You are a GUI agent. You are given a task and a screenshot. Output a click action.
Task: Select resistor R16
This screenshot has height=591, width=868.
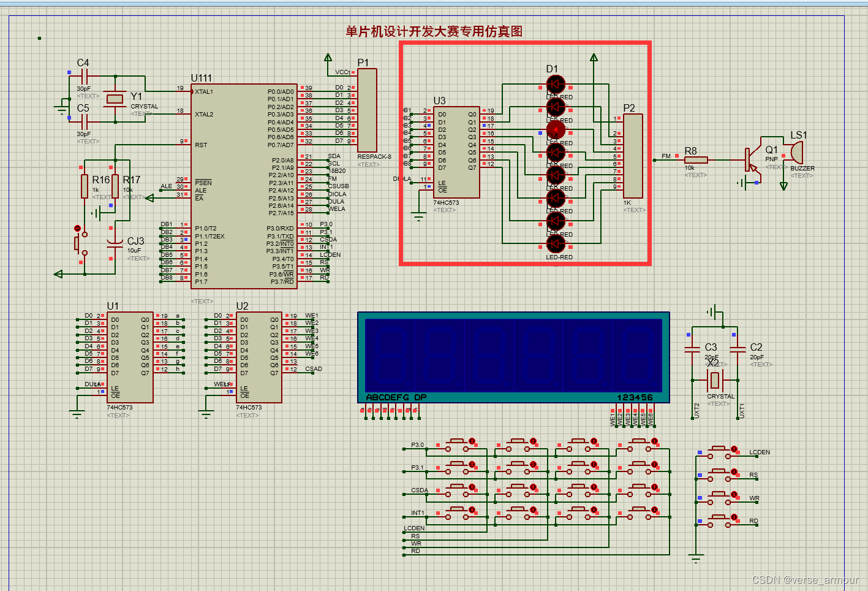(x=85, y=186)
